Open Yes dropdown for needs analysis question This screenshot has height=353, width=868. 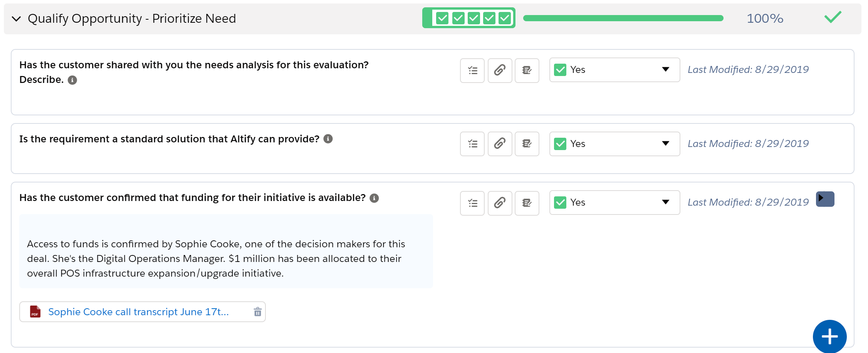[615, 70]
